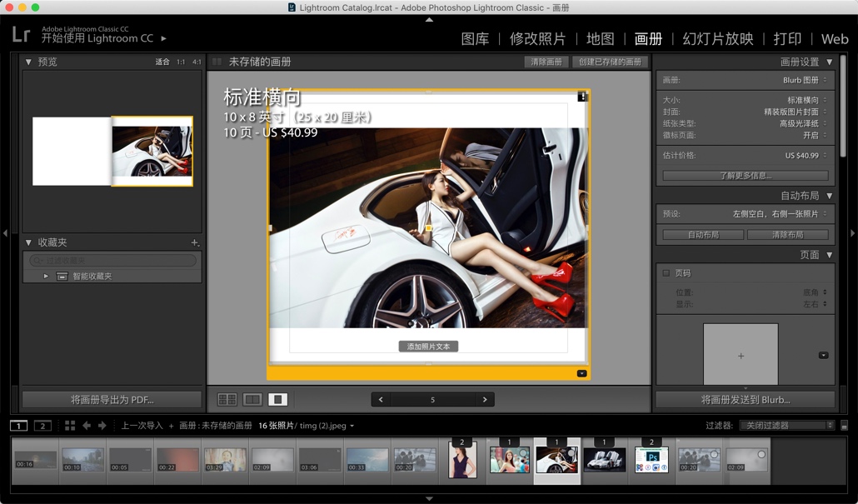The height and width of the screenshot is (504, 858).
Task: Click the back navigation arrow in filmstrip bar
Action: pyautogui.click(x=87, y=426)
